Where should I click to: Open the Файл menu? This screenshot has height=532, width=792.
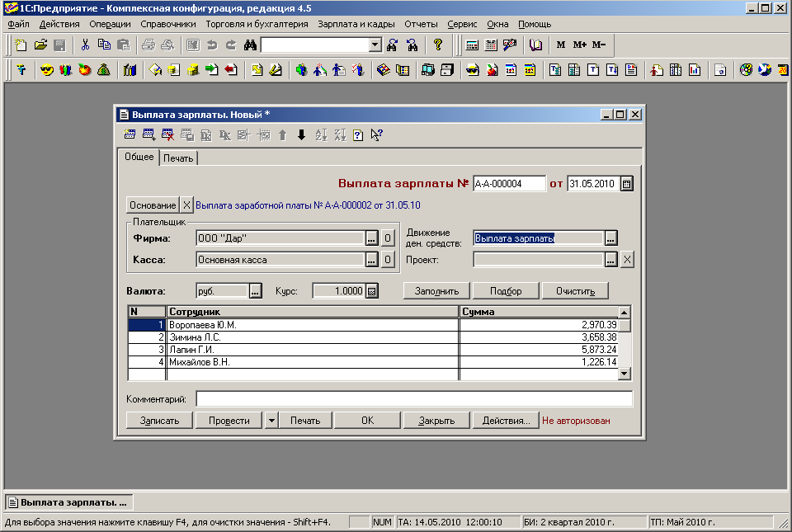pos(18,24)
